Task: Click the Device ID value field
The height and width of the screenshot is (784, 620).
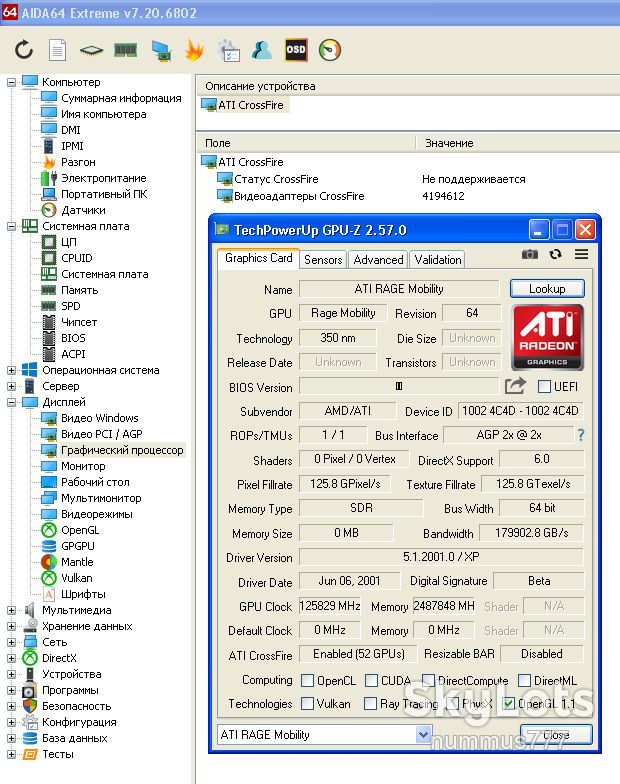Action: 520,411
